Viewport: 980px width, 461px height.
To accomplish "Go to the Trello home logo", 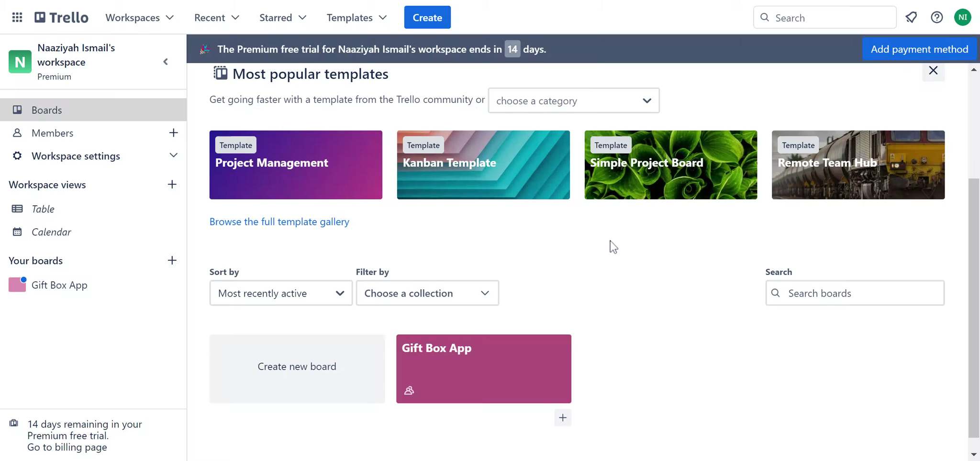I will 61,18.
